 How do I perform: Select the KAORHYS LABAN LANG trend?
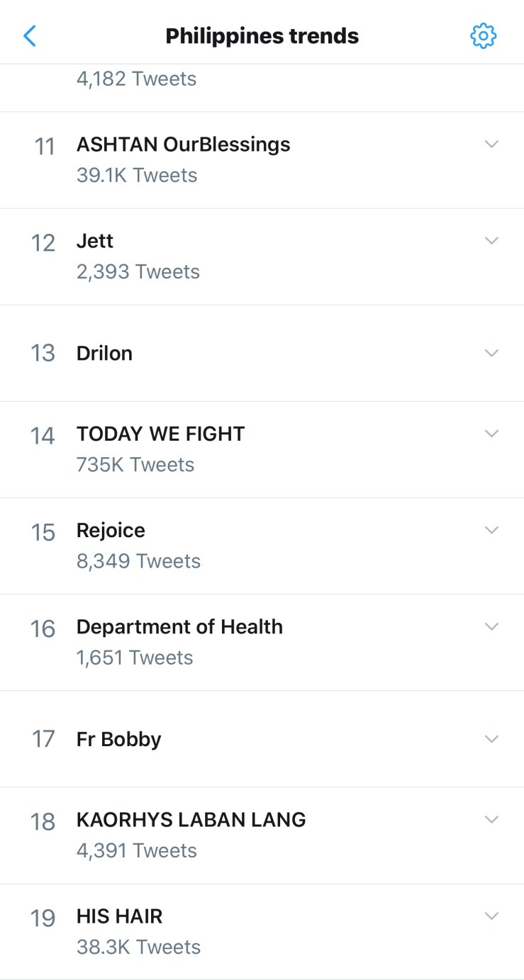click(x=191, y=820)
